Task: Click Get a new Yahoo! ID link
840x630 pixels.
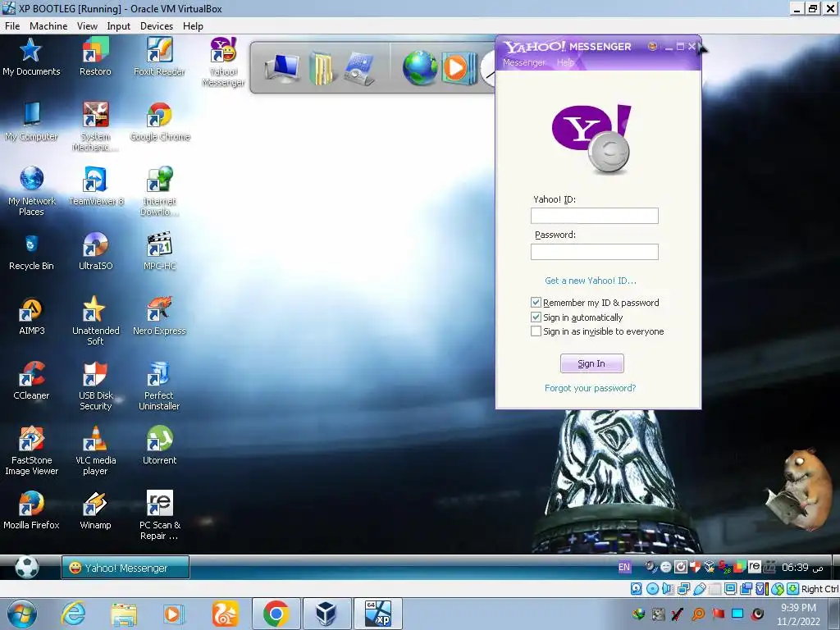Action: coord(591,281)
